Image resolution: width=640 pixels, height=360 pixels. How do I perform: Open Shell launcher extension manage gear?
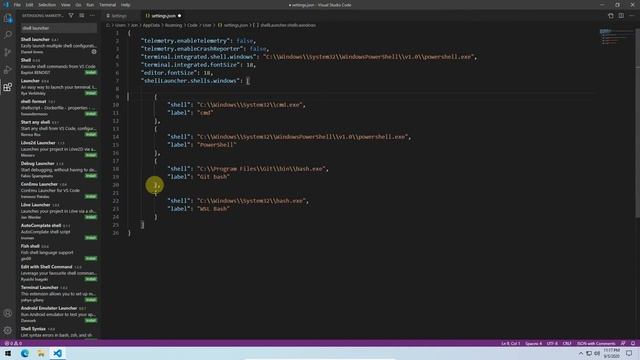pyautogui.click(x=94, y=52)
